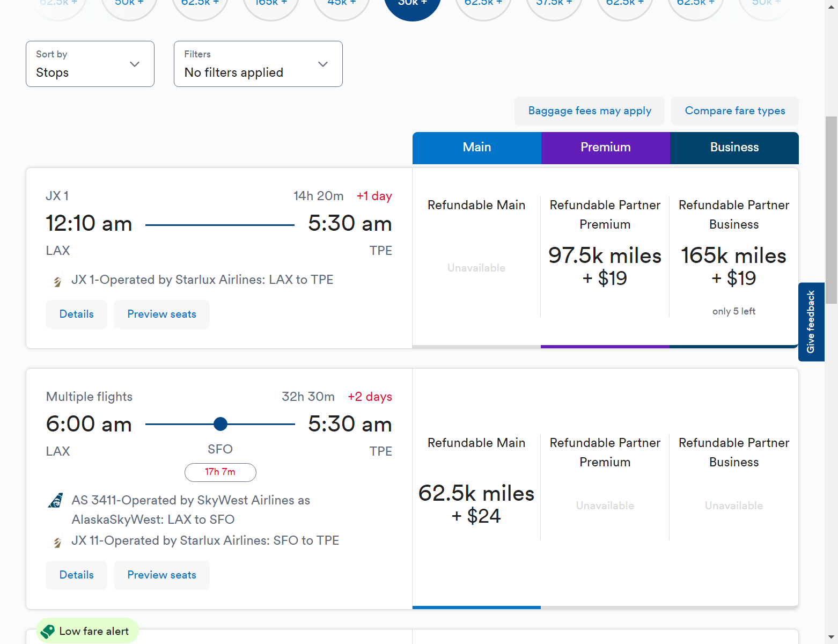838x644 pixels.
Task: Select the Business fare tab
Action: click(x=734, y=148)
